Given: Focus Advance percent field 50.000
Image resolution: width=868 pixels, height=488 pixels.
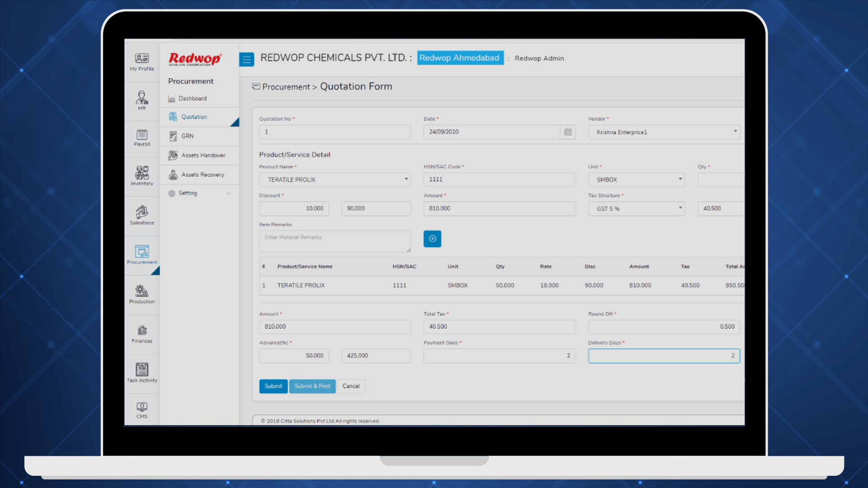Looking at the screenshot, I should [x=294, y=356].
